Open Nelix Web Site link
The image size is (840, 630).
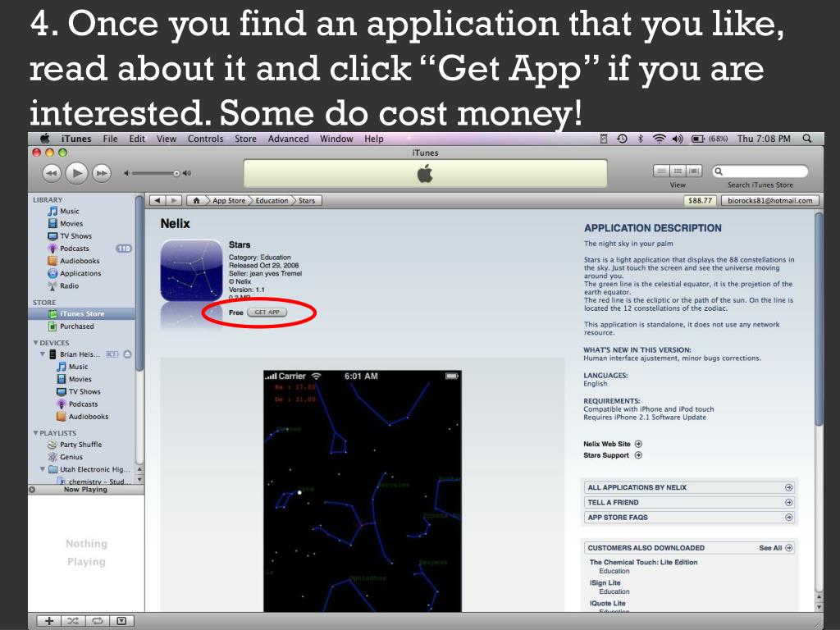pos(613,444)
